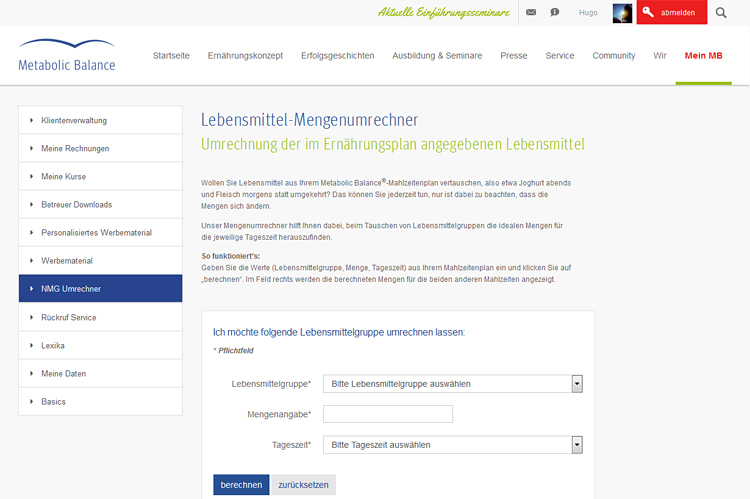Open Meine Kurse in the sidebar
Screen dimensions: 750x499
tap(100, 177)
